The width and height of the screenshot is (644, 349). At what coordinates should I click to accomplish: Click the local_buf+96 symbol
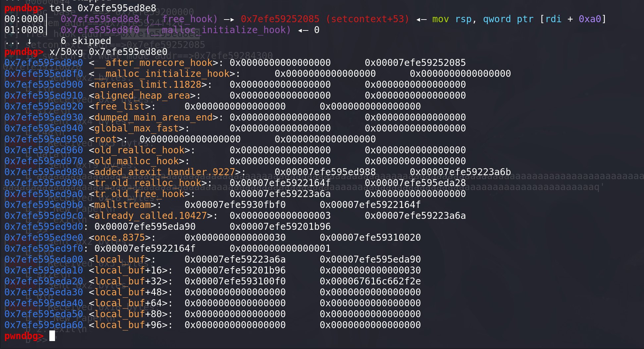point(128,325)
